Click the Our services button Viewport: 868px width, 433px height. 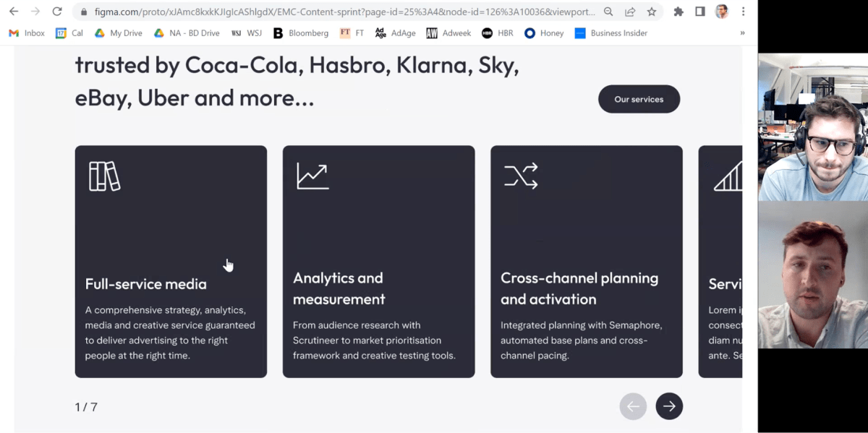tap(639, 99)
